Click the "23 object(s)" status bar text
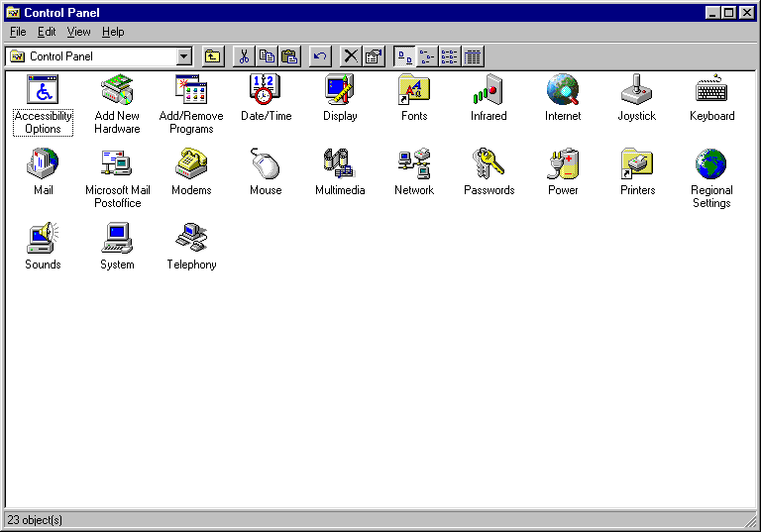761x532 pixels. [x=35, y=520]
